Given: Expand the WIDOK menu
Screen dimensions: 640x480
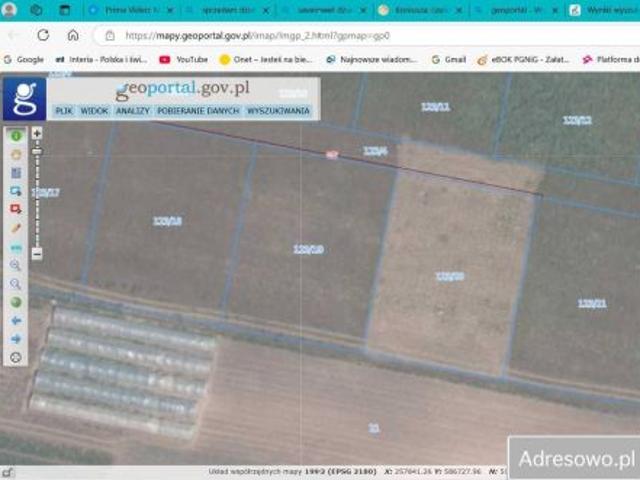Looking at the screenshot, I should click(94, 111).
